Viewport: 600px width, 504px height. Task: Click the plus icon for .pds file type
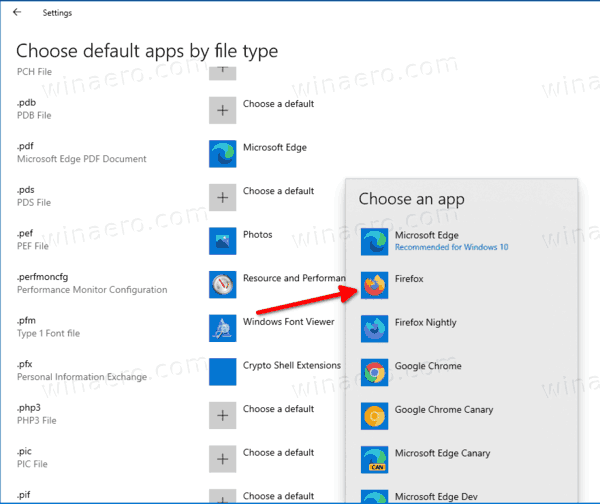point(222,197)
